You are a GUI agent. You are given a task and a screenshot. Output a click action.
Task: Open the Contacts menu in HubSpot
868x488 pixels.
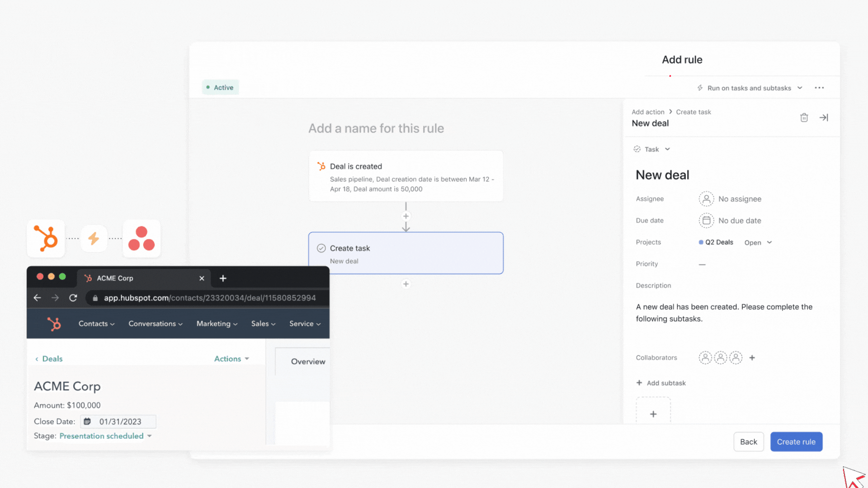point(96,324)
